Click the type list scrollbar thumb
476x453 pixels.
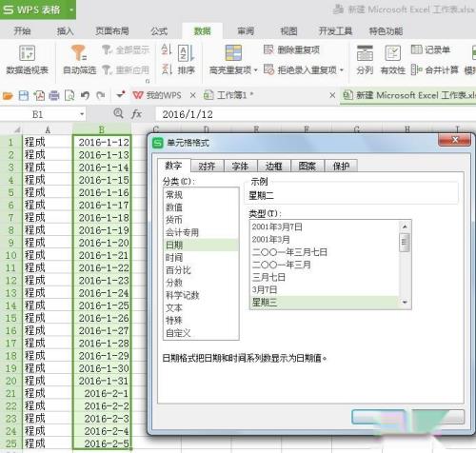click(405, 242)
